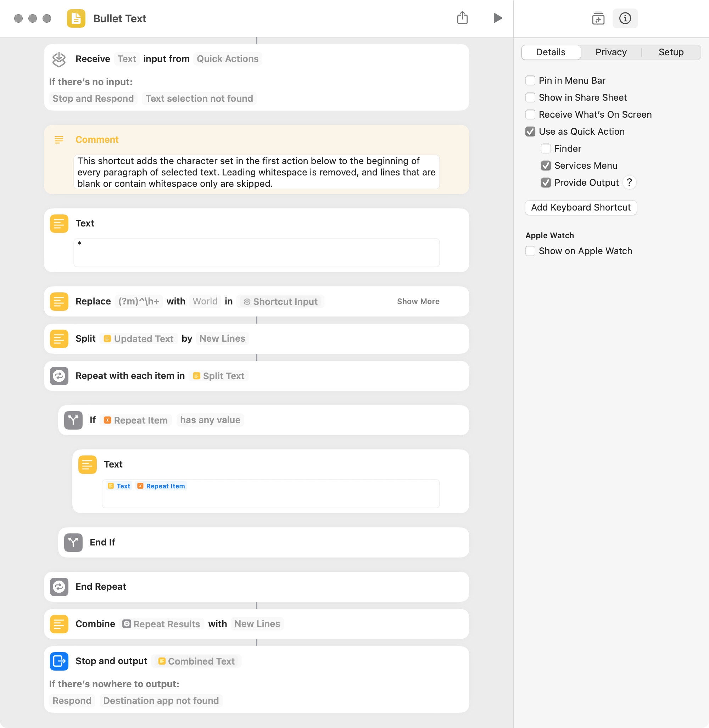The image size is (709, 728).
Task: Click Add Keyboard Shortcut button
Action: (x=581, y=207)
